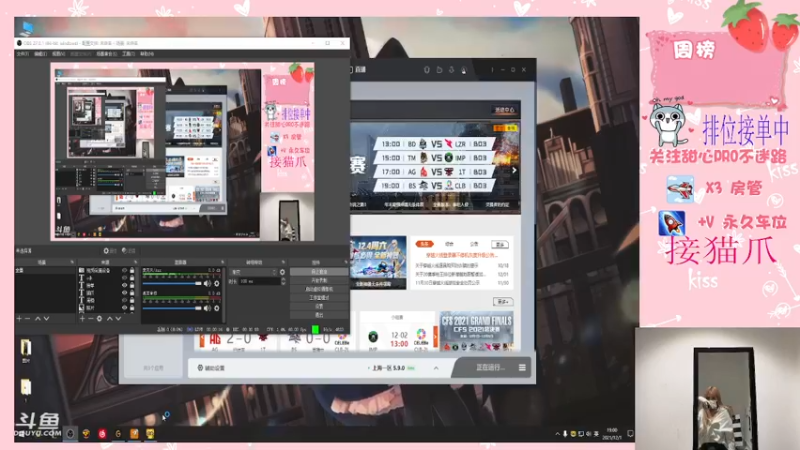Open the source Properties button above panels

[x=110, y=251]
